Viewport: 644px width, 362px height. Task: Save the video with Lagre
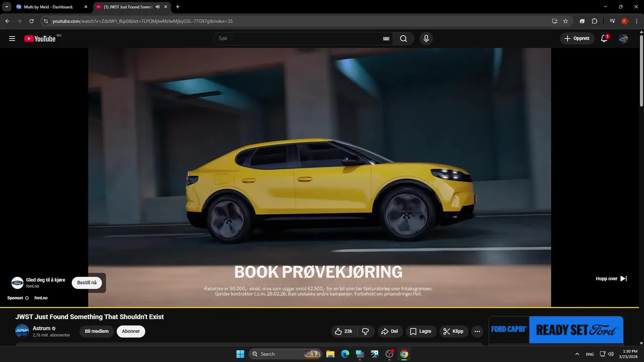pos(421,331)
